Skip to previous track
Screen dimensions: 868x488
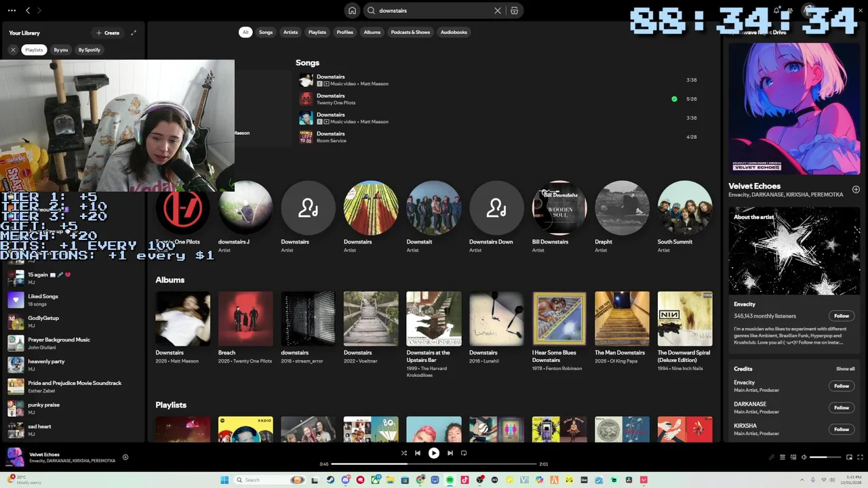(x=418, y=453)
